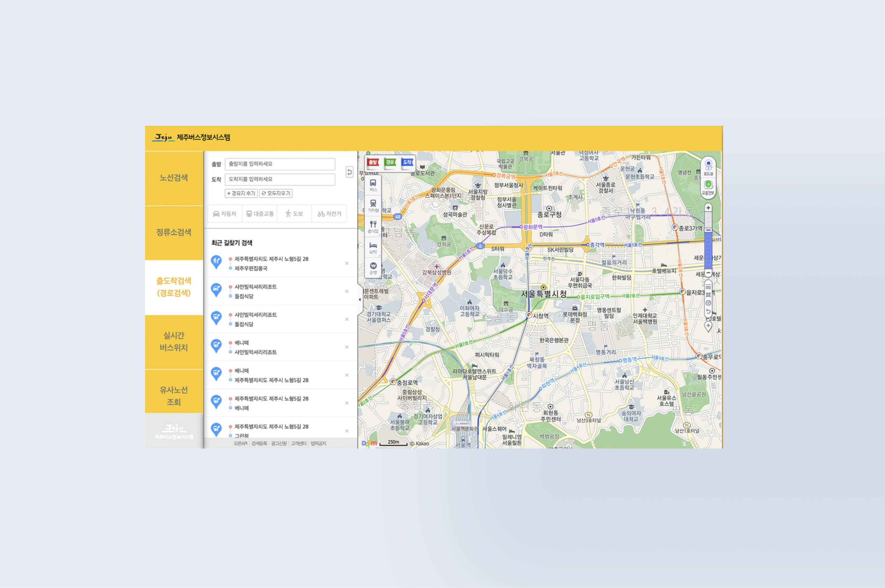Swap departure and arrival fields
Screen dimensions: 885x588
tap(349, 172)
